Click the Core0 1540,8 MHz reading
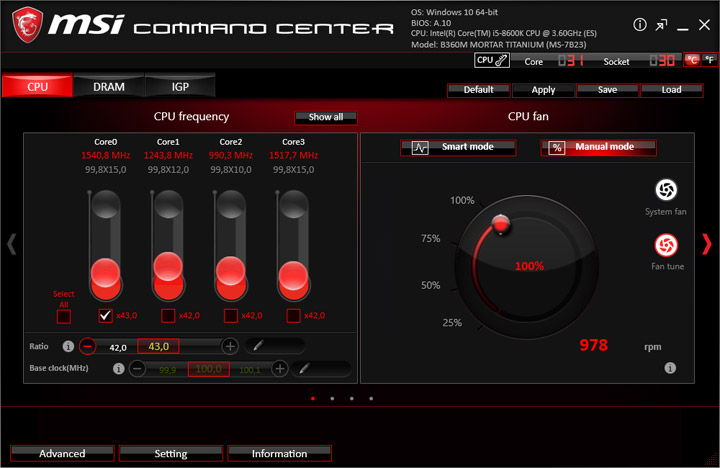 (x=106, y=155)
